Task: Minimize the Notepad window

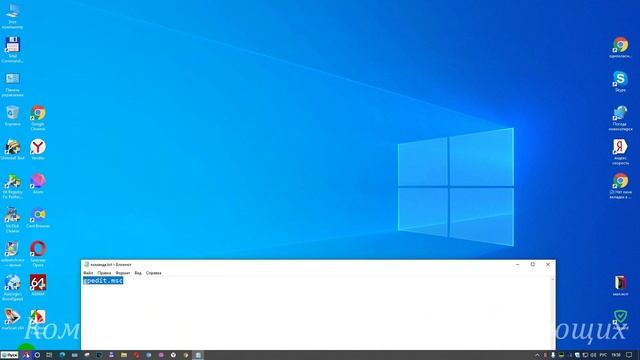Action: pos(518,264)
